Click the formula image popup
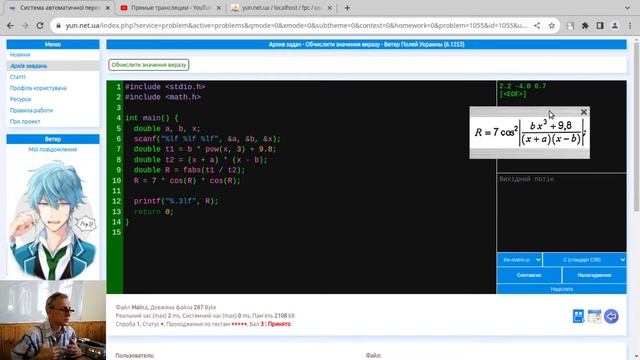Viewport: 640px width, 360px height. (529, 133)
